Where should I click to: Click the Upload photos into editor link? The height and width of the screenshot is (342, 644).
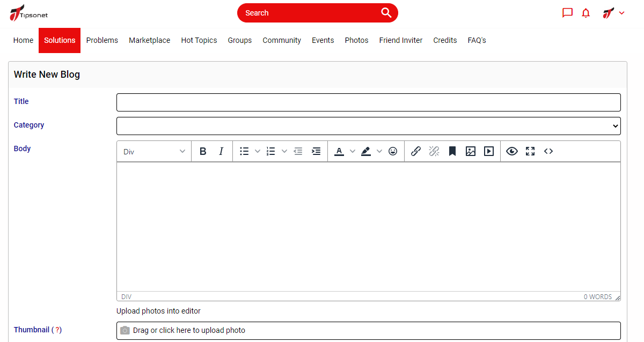158,311
